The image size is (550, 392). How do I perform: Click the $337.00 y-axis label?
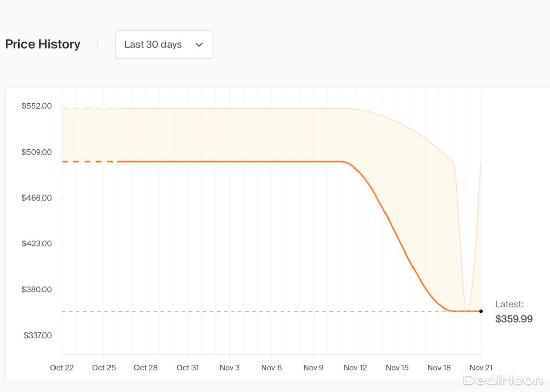[37, 335]
